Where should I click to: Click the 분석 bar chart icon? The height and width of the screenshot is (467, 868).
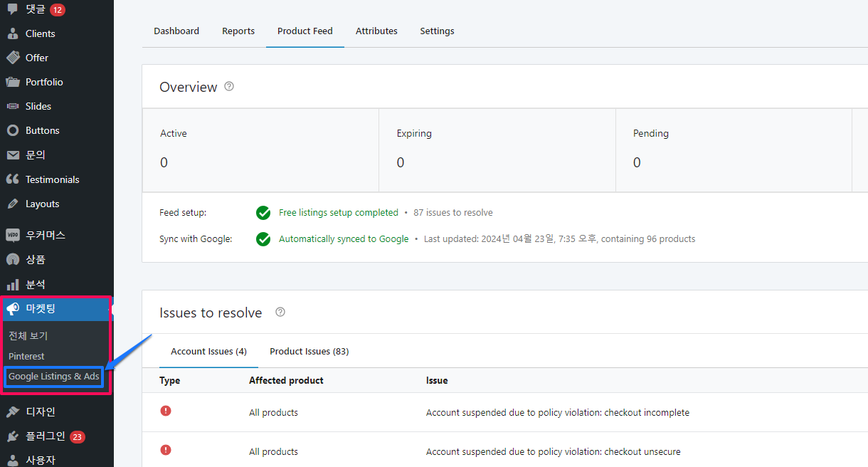[13, 284]
